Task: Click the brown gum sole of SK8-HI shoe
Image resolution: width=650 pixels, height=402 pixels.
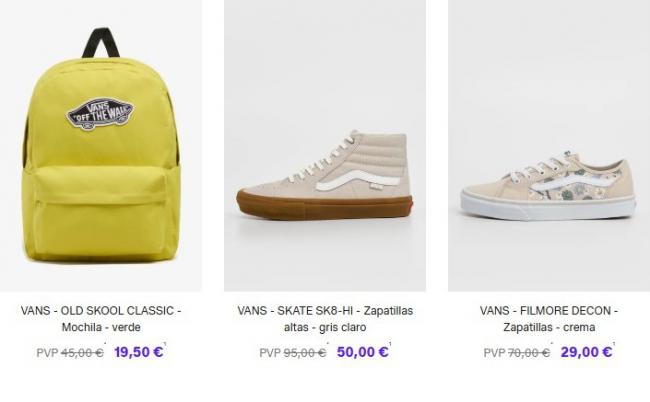Action: pos(325,206)
